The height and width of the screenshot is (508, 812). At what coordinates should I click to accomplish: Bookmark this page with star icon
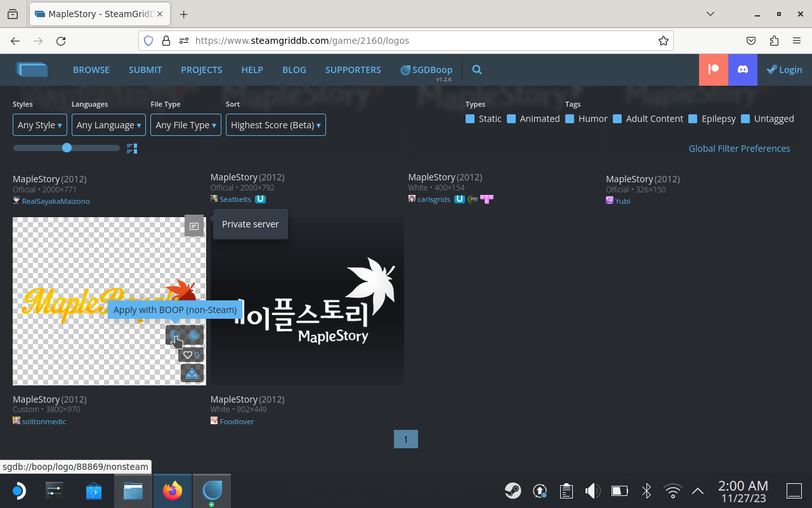click(x=664, y=41)
